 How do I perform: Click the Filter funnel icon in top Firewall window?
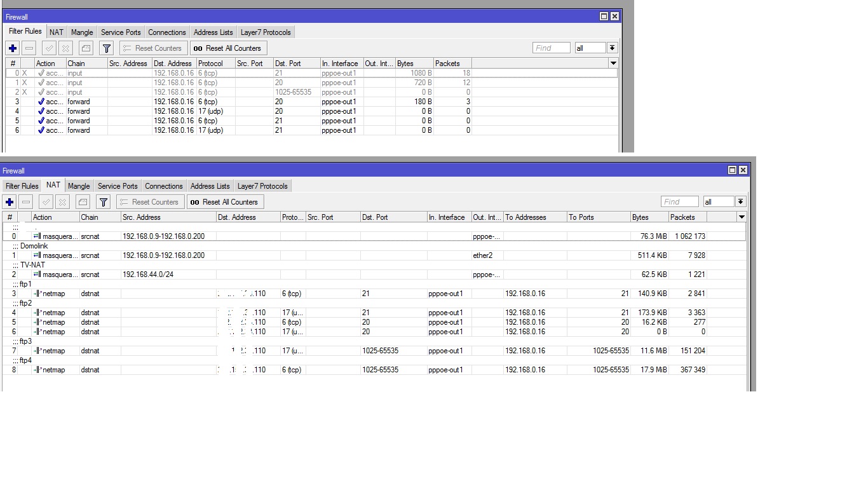(x=107, y=48)
